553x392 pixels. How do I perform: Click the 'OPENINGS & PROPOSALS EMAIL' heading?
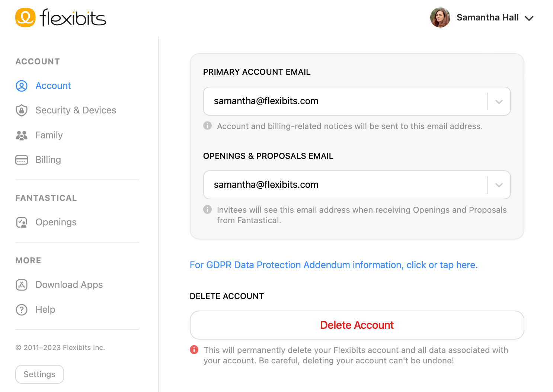[x=268, y=156]
